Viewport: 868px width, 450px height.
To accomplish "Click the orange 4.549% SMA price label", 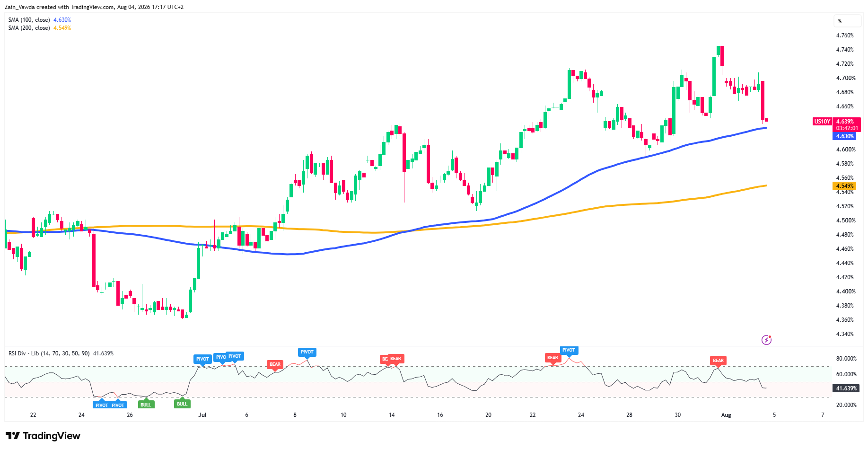I will [x=844, y=186].
